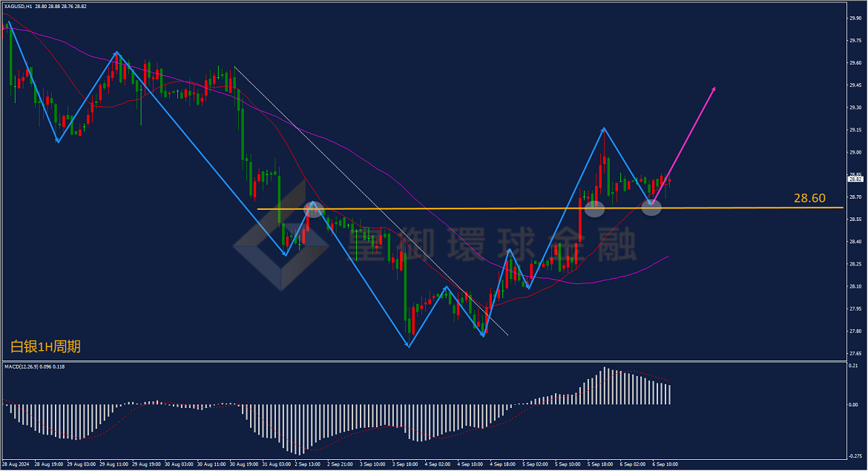Select the middle grey ellipse on orange line
The width and height of the screenshot is (868, 471).
click(594, 208)
